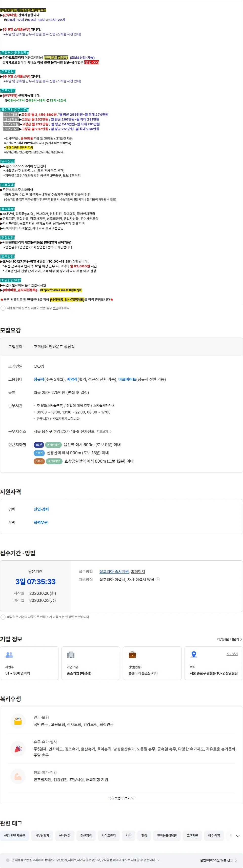Open the 홈페이지 application link
243x868 pixels.
click(x=138, y=571)
